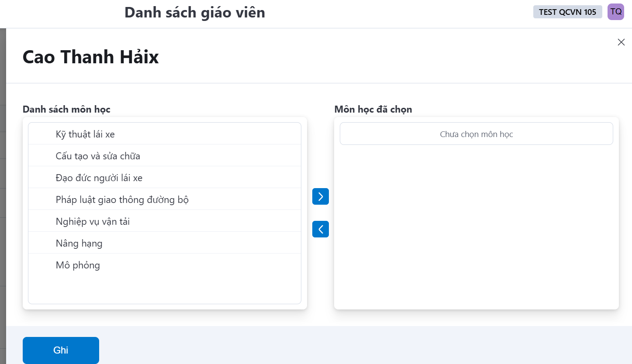
Task: Click the Danh sách môn học label
Action: (x=66, y=109)
